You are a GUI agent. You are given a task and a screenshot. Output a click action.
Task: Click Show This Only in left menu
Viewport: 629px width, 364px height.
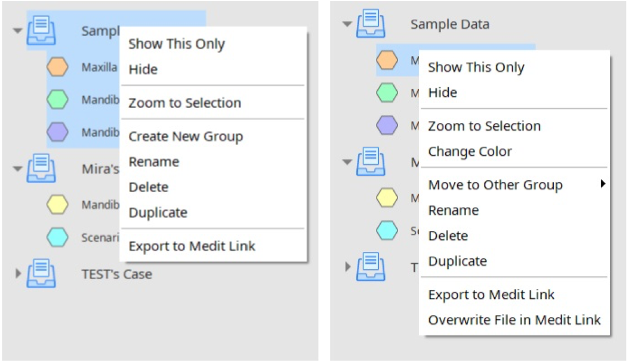click(177, 44)
